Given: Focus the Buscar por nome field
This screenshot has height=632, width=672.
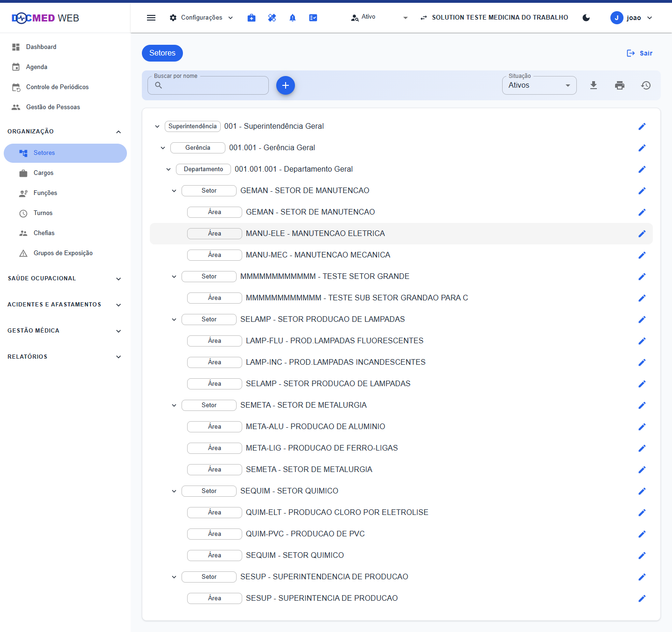Looking at the screenshot, I should coord(208,85).
